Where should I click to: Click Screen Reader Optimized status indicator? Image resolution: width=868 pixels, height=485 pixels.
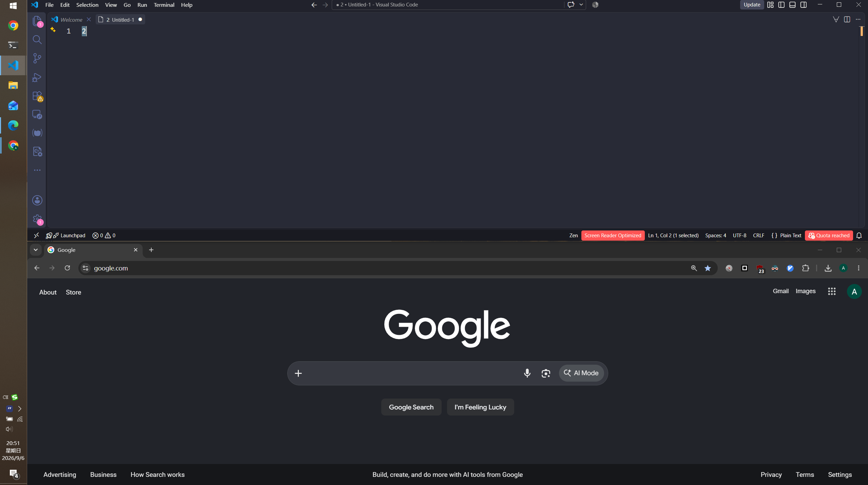[x=613, y=235]
